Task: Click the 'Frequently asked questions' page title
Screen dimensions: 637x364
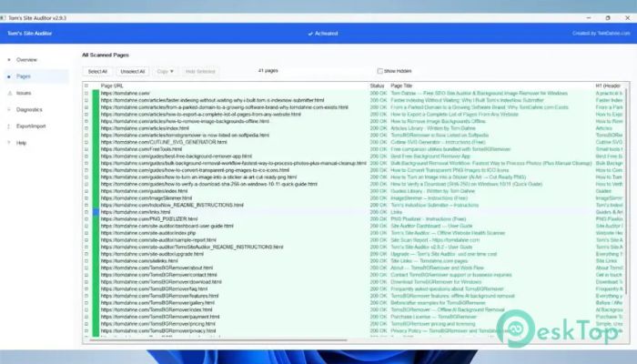Action: coord(447,288)
